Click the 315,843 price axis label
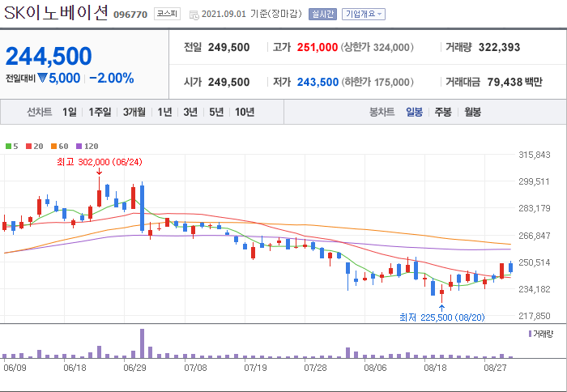 click(x=535, y=155)
